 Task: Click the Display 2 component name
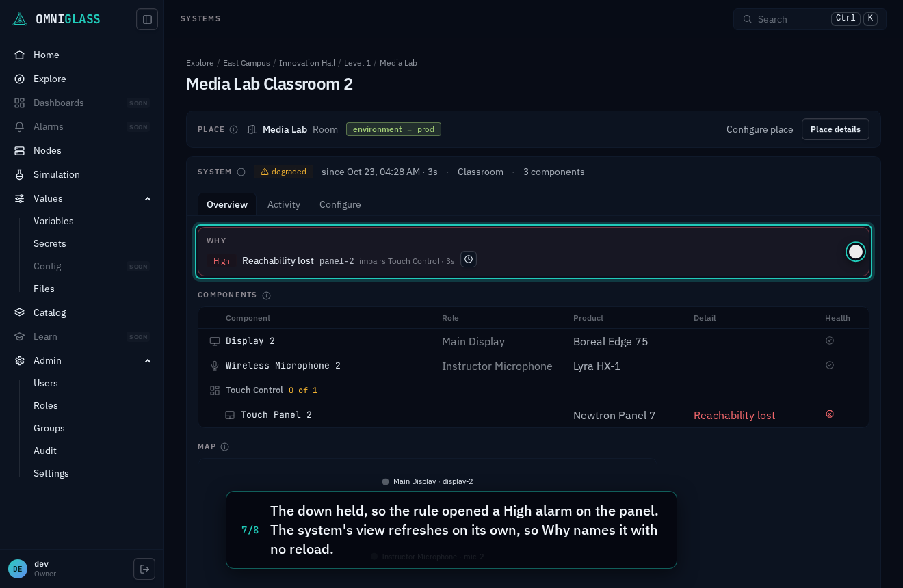coord(250,340)
